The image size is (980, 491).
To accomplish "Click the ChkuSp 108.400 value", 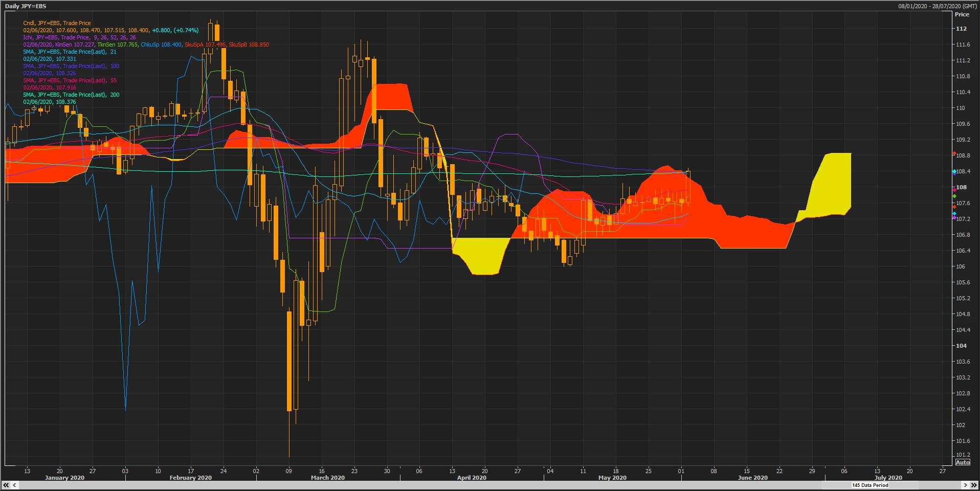I will pyautogui.click(x=161, y=44).
